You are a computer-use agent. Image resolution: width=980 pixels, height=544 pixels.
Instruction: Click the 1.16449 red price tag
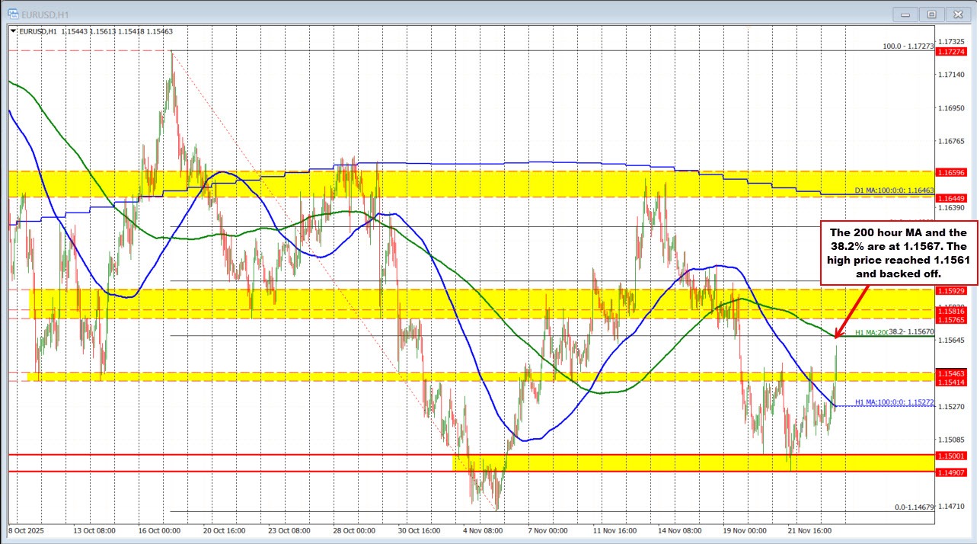pyautogui.click(x=950, y=198)
